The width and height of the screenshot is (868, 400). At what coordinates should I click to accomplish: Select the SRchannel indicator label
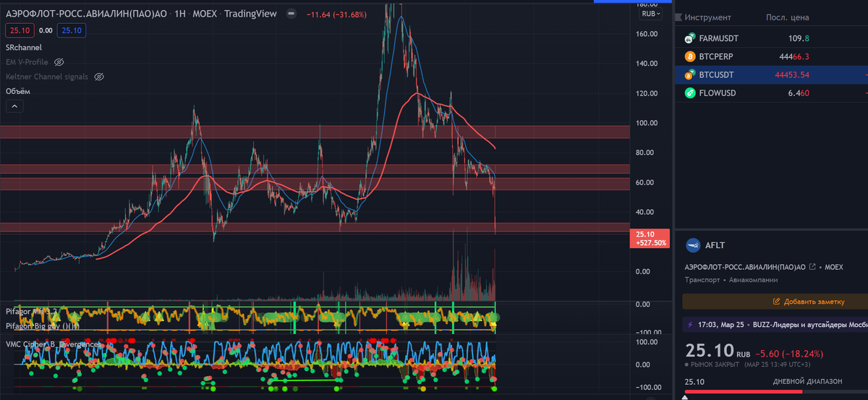[24, 48]
